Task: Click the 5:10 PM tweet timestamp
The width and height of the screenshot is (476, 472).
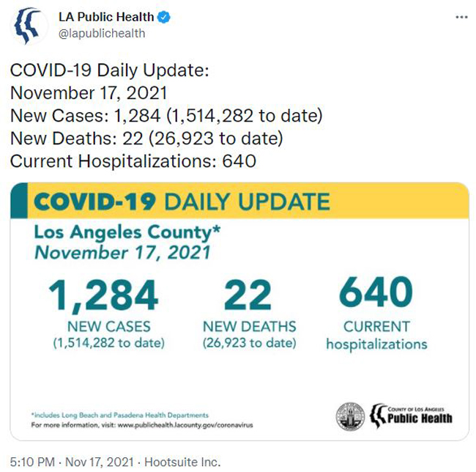Action: click(x=32, y=462)
